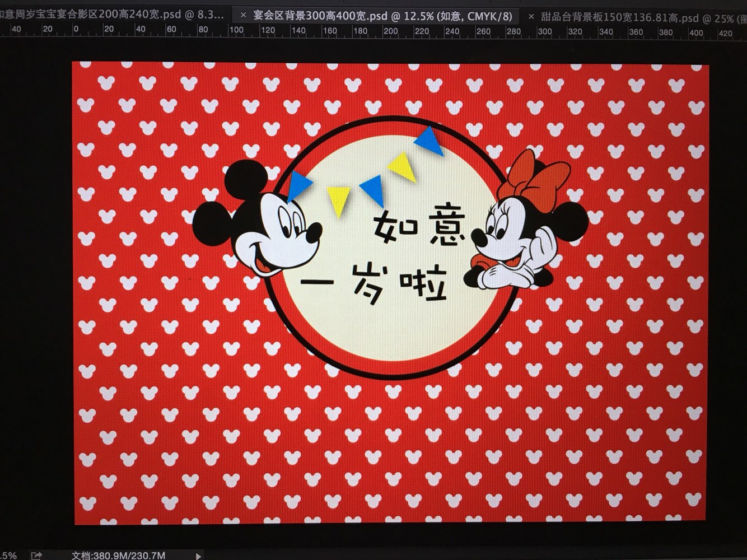The height and width of the screenshot is (560, 747).
Task: Close the 宴会区背景300高400宽.psd document tab
Action: pyautogui.click(x=243, y=15)
